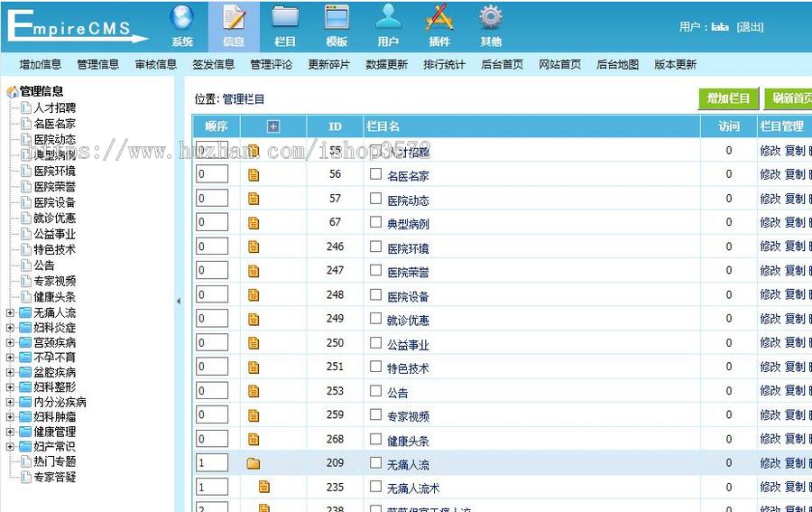Open the 系统 globe icon
Viewport: 812px width, 512px height.
pos(182,18)
